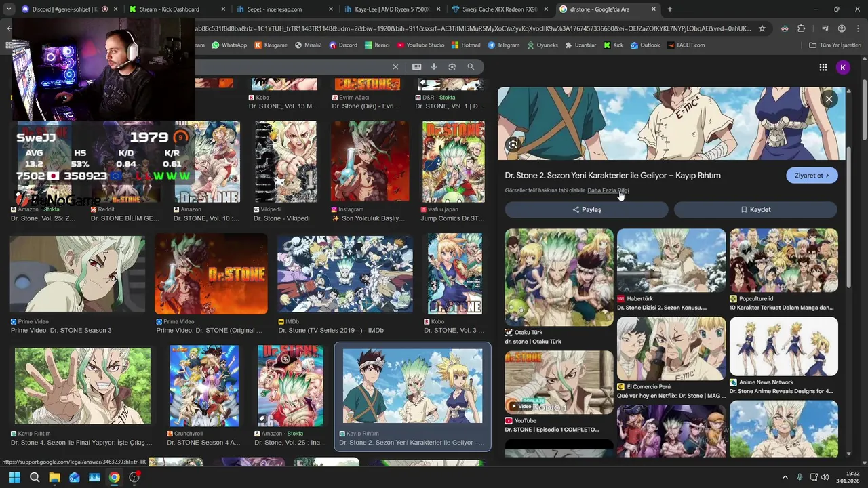This screenshot has height=488, width=868.
Task: Open WhatsApp bookmark
Action: (x=229, y=45)
